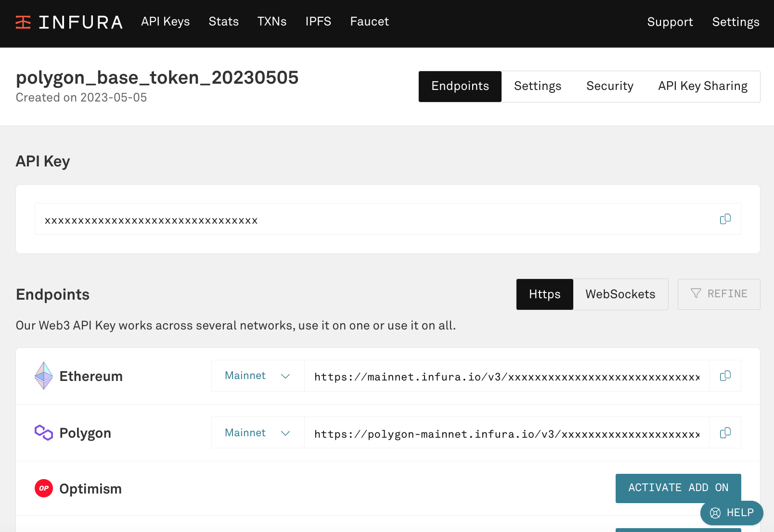
Task: Click project title polygon_base_token_20230505
Action: click(157, 77)
